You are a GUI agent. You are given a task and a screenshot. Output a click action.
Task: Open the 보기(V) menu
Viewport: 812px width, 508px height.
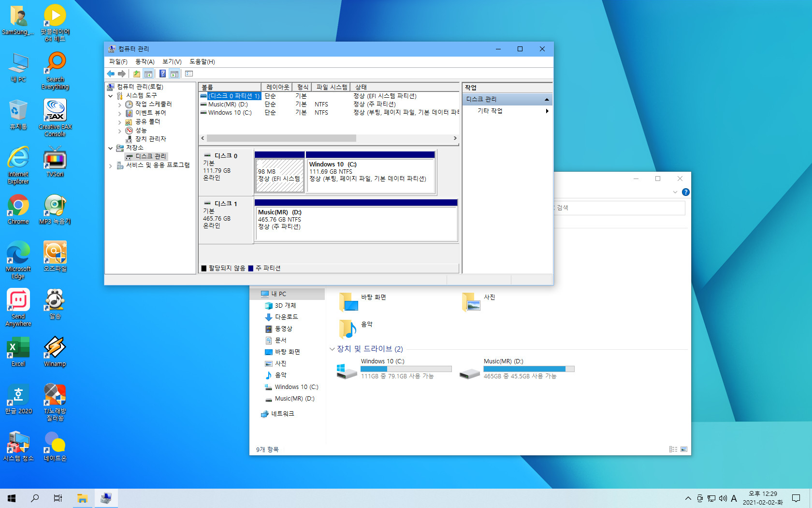click(x=172, y=61)
